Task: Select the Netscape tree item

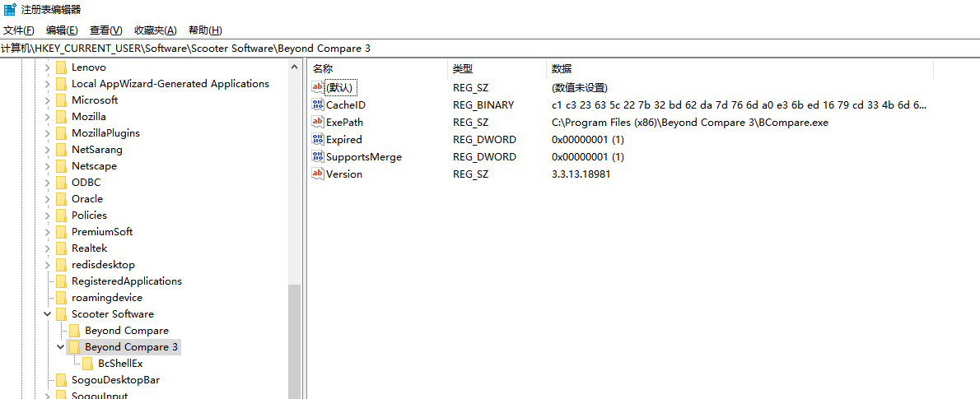Action: (95, 166)
